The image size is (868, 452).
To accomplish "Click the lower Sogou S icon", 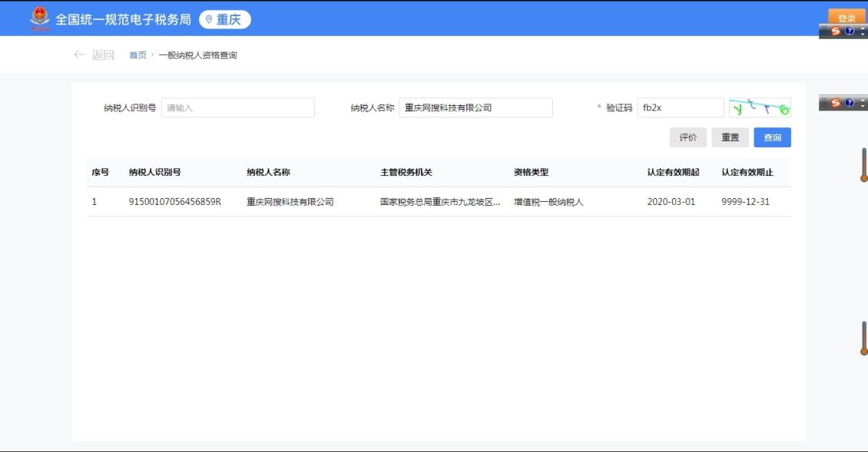I will click(x=836, y=103).
